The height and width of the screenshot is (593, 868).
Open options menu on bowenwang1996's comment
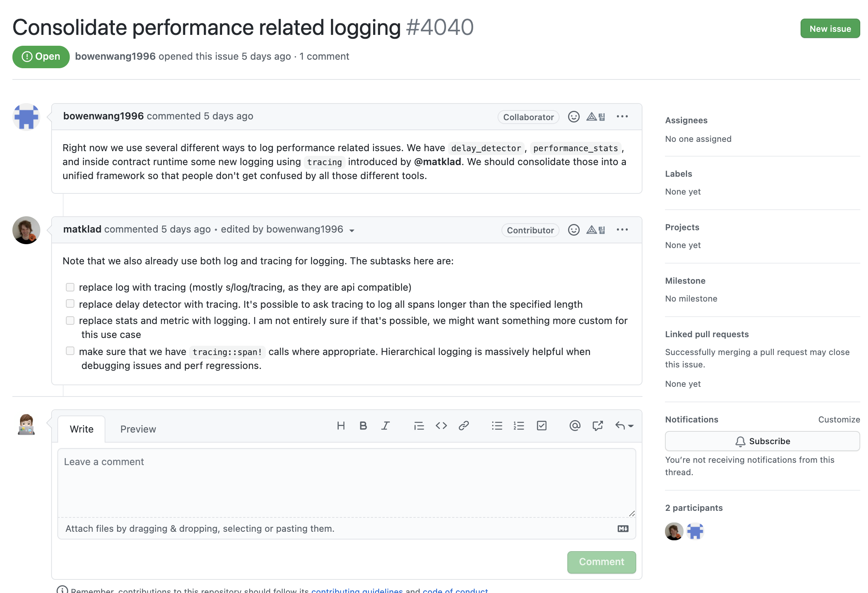pyautogui.click(x=622, y=117)
